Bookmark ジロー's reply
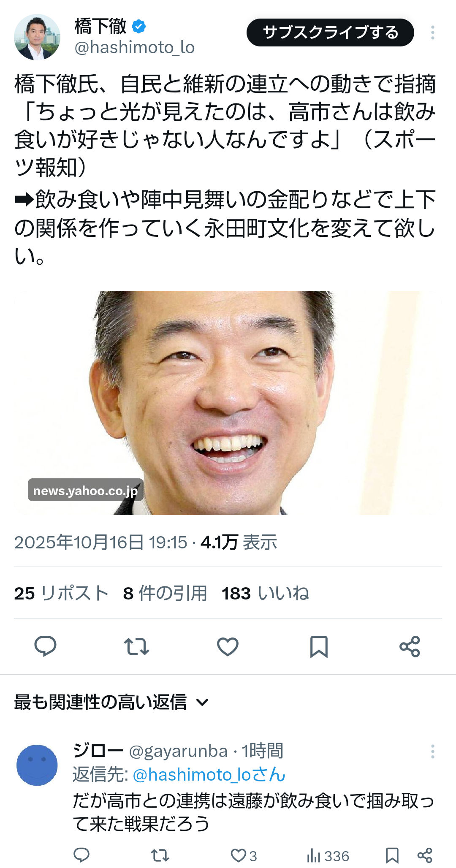 coord(392,856)
